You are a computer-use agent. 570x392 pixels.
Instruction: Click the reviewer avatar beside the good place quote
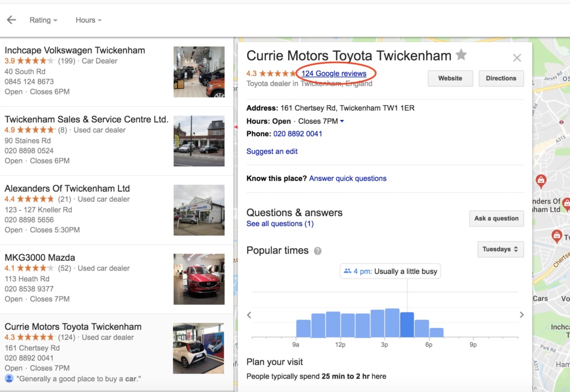(x=9, y=378)
